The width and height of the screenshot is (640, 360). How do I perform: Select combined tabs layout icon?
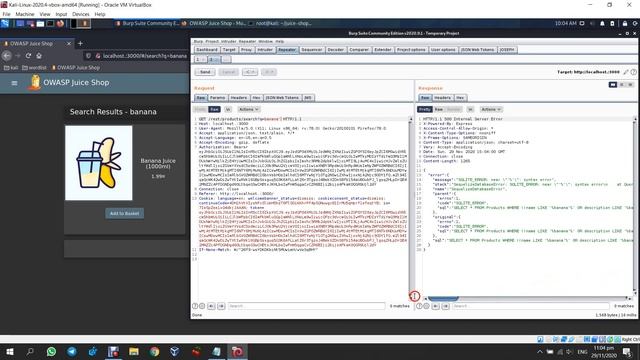630,84
